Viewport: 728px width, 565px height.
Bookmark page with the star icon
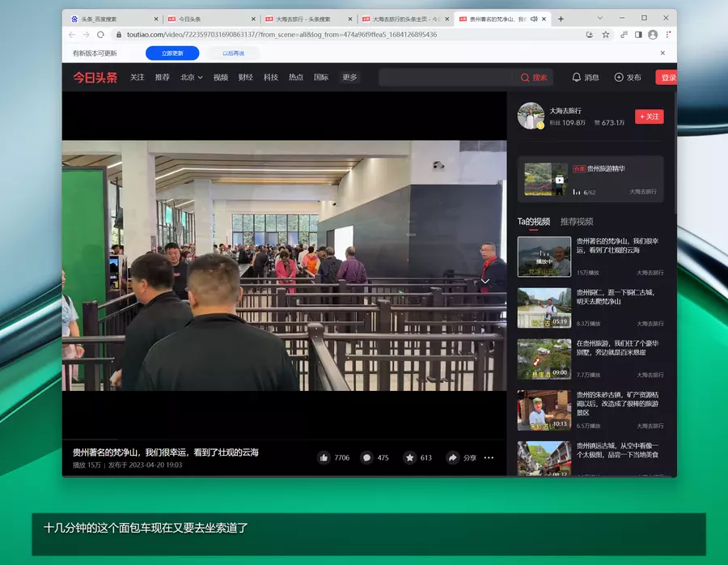(605, 34)
